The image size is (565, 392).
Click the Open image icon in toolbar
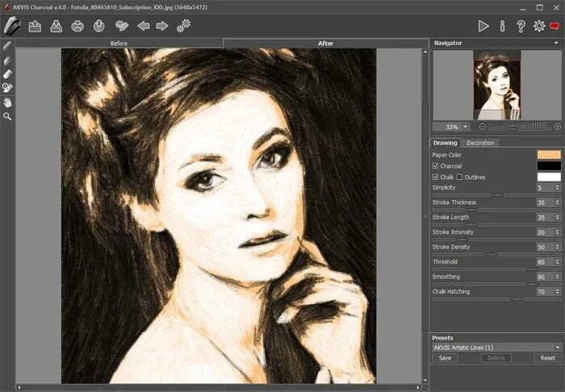pos(35,27)
